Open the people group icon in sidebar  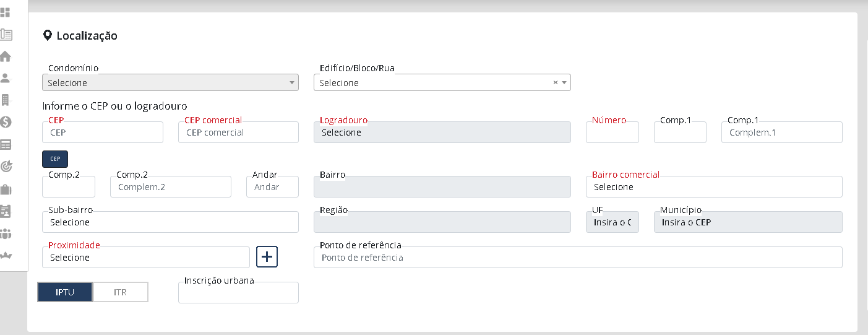point(6,233)
